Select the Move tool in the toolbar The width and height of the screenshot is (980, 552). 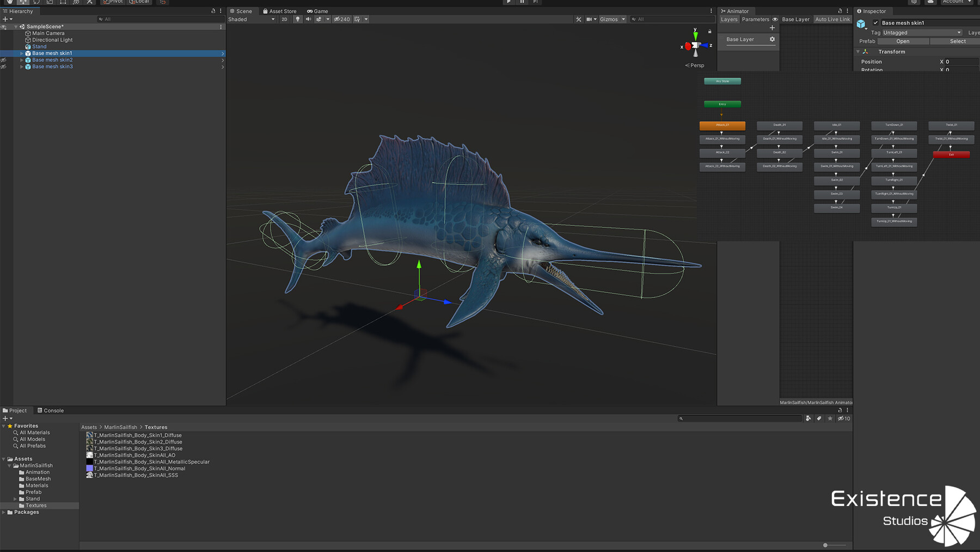point(22,2)
